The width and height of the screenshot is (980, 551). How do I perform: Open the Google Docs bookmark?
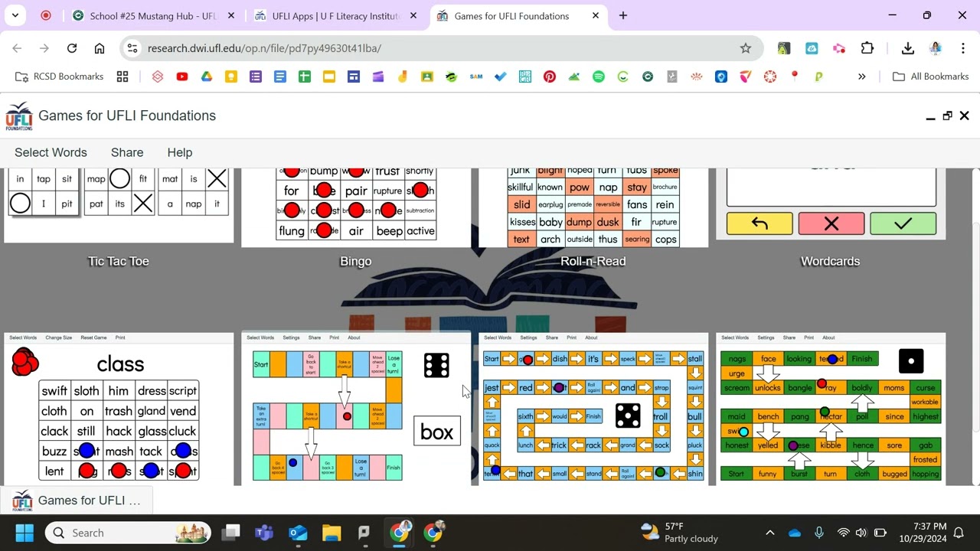point(280,77)
